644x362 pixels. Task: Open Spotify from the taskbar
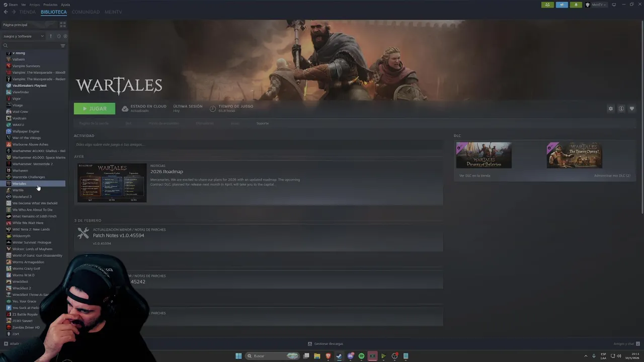click(x=361, y=356)
